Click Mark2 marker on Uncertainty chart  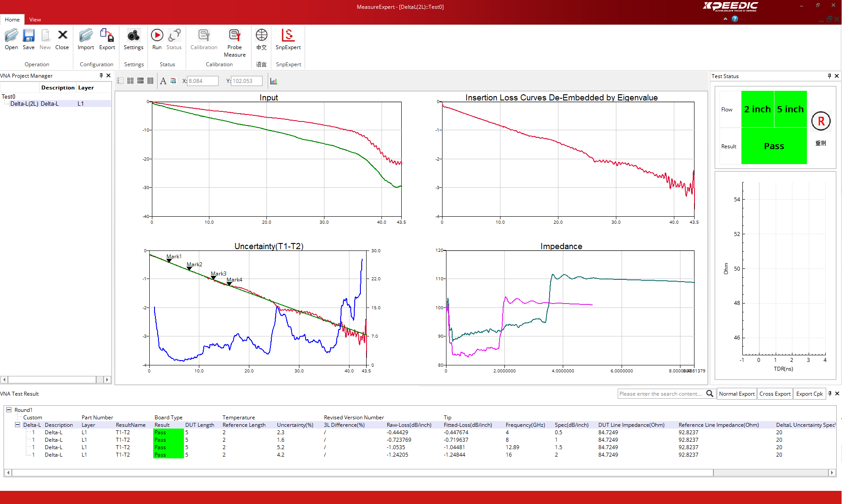[x=189, y=268]
